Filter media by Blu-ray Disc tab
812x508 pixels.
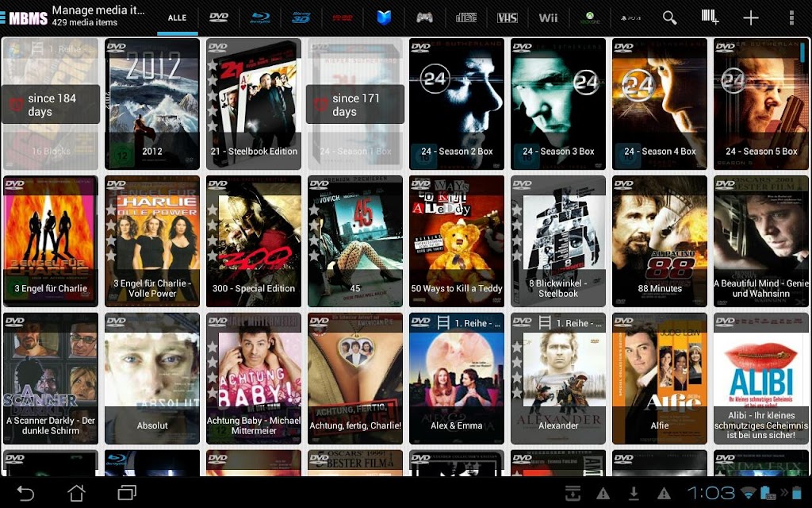click(260, 17)
